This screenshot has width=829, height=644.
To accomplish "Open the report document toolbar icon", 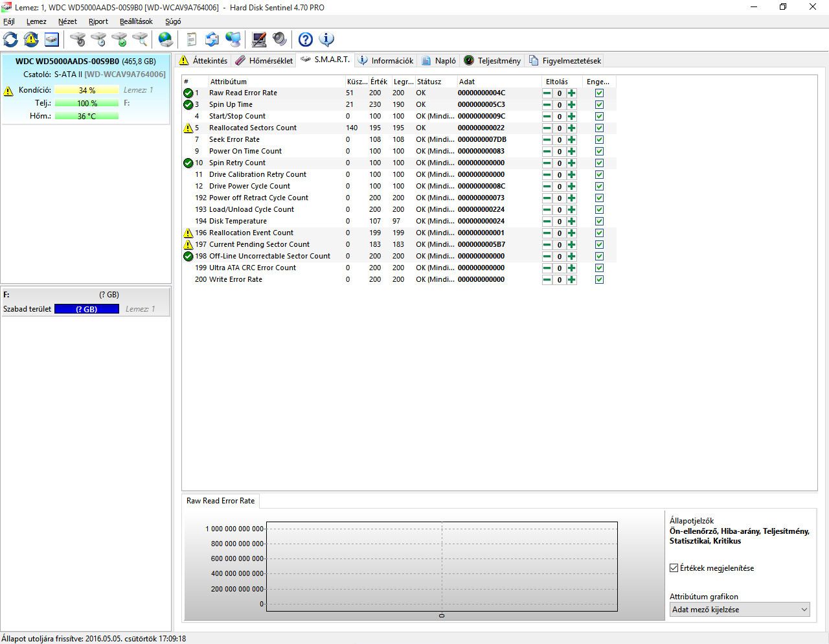I will tap(191, 40).
